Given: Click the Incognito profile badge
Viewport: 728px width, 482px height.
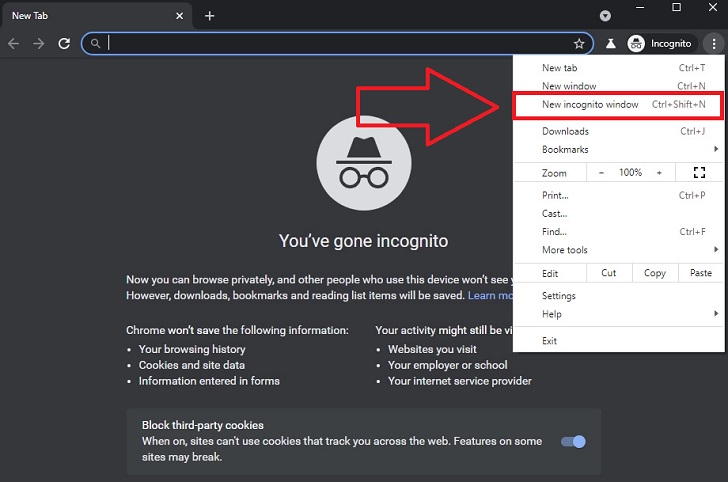Looking at the screenshot, I should click(661, 44).
